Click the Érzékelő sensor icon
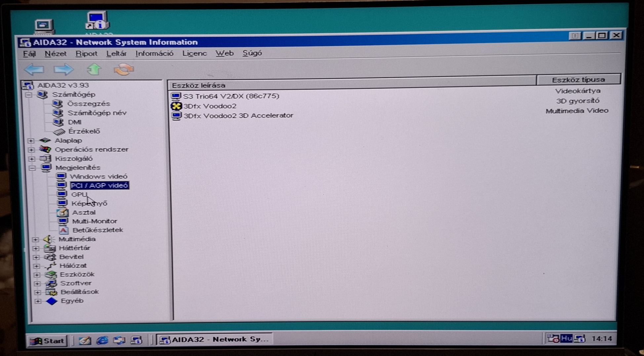 (x=59, y=132)
